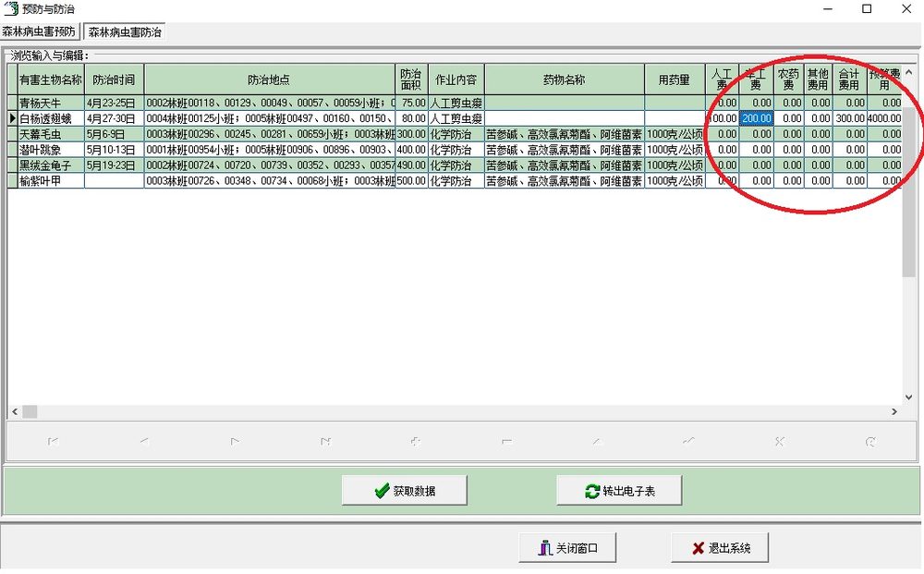
Task: Select the 榆紫叶甲 cell
Action: pos(51,181)
